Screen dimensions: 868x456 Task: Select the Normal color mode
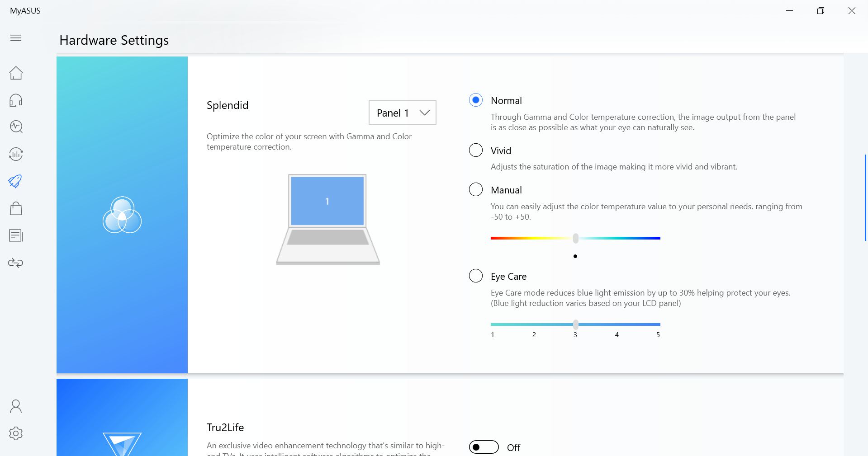[476, 100]
